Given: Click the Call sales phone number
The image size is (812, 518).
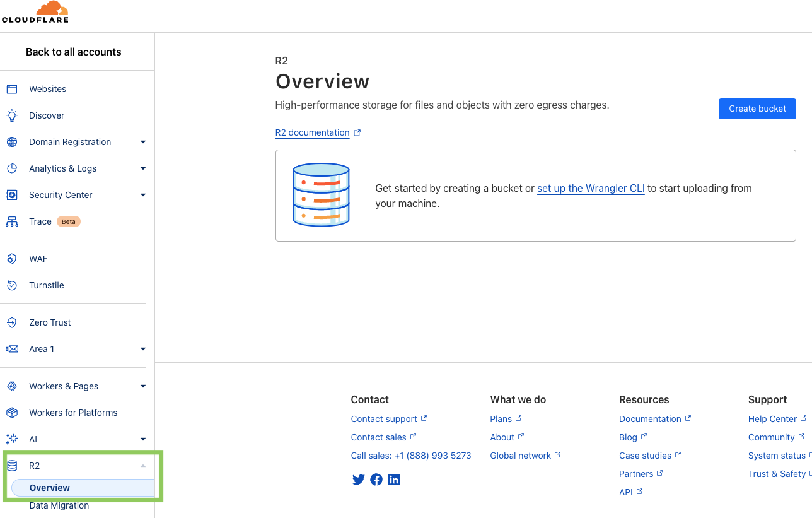Looking at the screenshot, I should (x=411, y=456).
